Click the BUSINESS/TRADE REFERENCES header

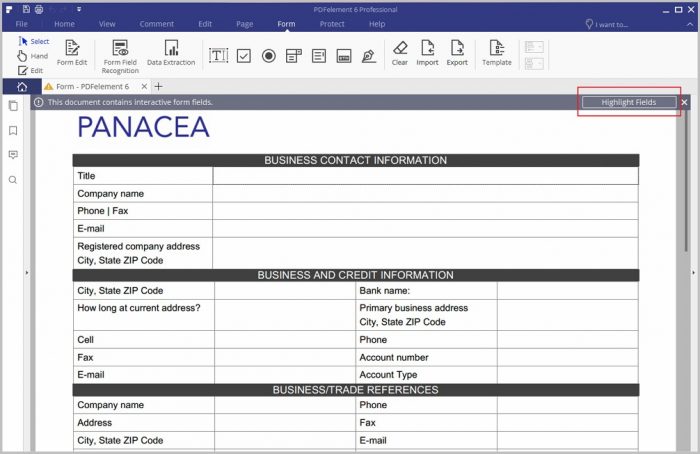[x=355, y=390]
